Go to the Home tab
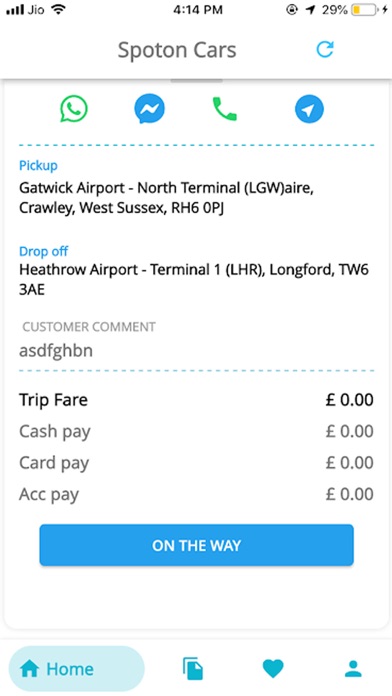 click(76, 669)
